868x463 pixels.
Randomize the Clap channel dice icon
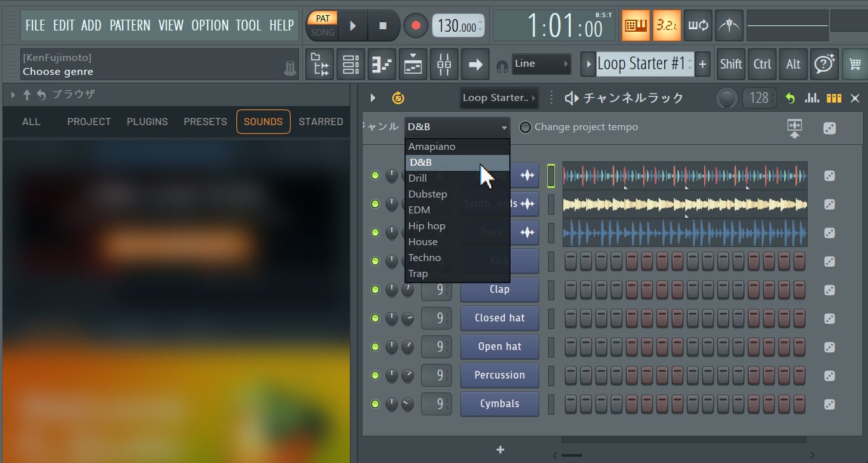click(x=829, y=290)
